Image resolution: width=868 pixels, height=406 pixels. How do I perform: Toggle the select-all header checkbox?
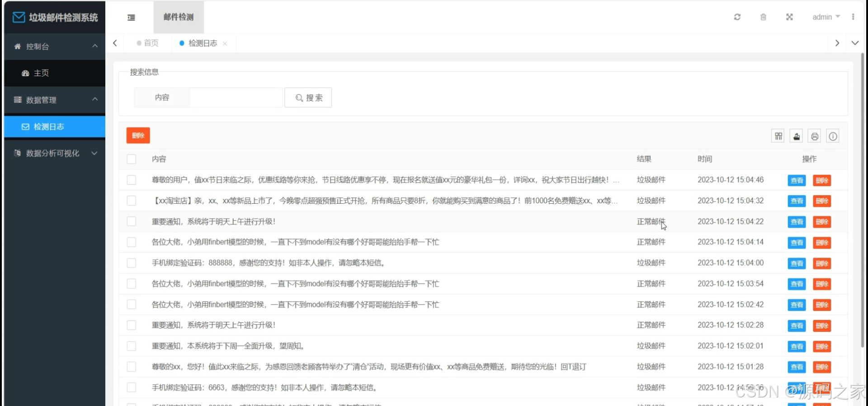[132, 159]
